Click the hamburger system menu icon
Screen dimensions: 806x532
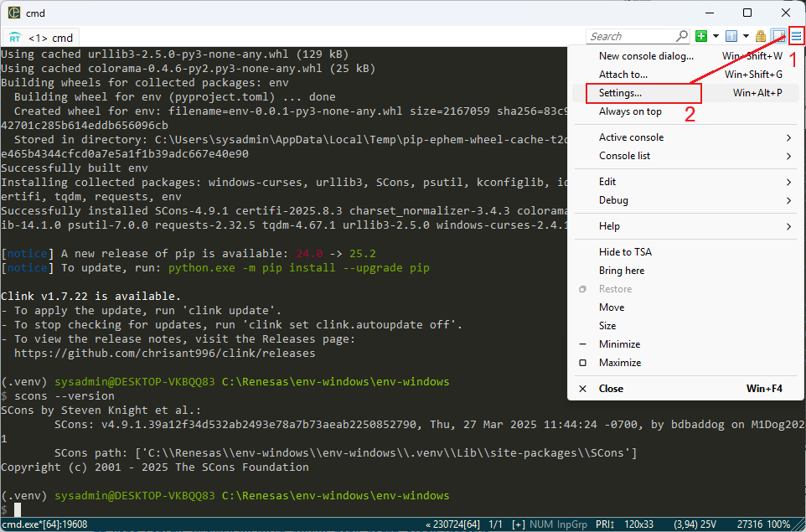(x=796, y=36)
